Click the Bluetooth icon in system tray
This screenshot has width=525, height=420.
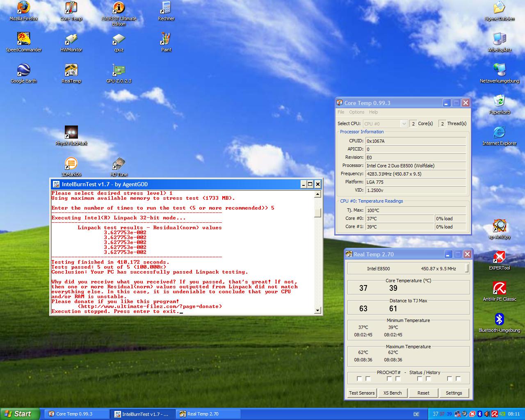pos(480,414)
